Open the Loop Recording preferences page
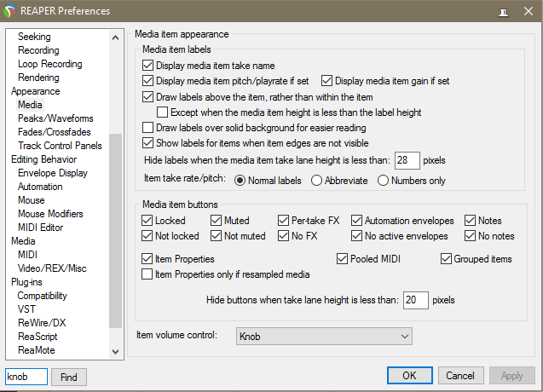Image resolution: width=543 pixels, height=392 pixels. (x=49, y=64)
